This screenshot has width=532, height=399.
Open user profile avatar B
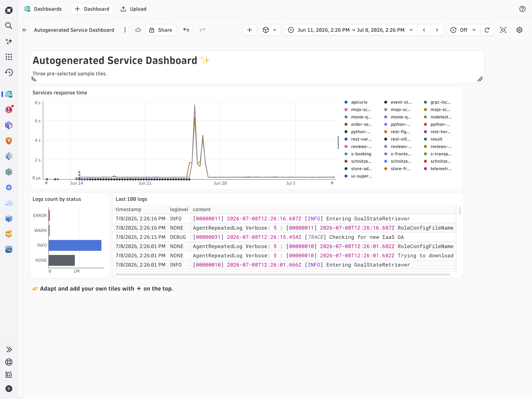[x=9, y=389]
